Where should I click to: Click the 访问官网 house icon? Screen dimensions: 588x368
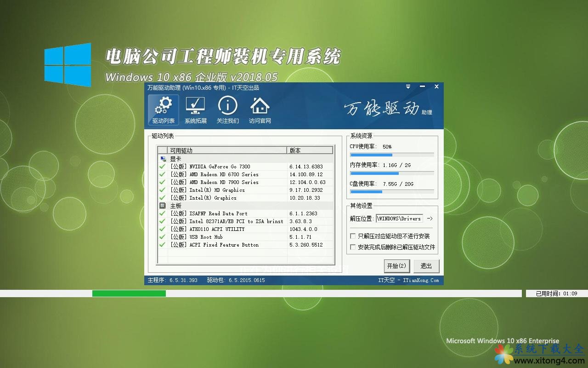(260, 110)
